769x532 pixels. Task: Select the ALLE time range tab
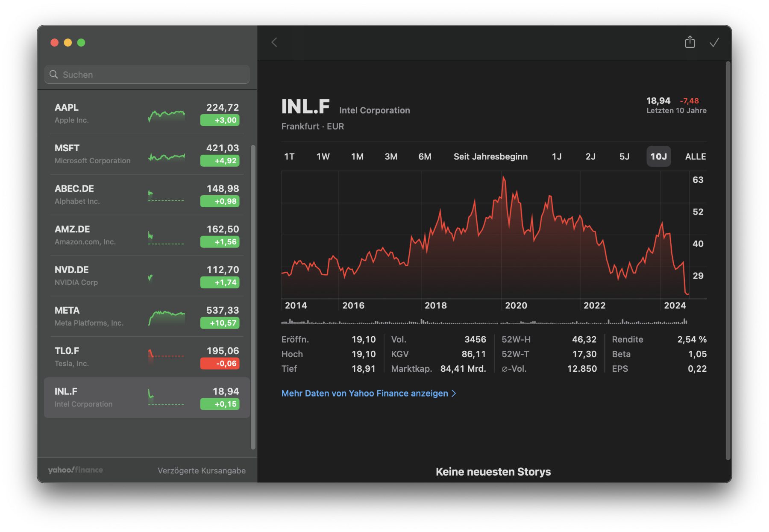pyautogui.click(x=695, y=156)
